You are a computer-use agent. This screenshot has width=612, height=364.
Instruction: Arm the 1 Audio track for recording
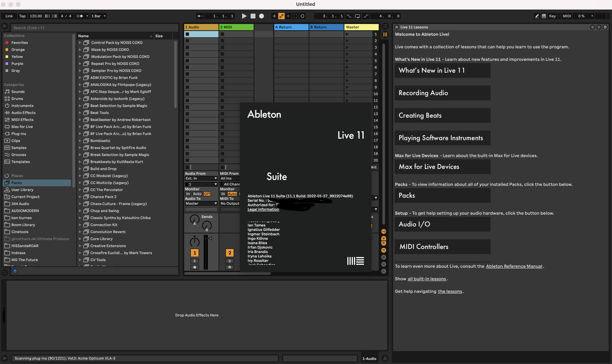click(195, 267)
